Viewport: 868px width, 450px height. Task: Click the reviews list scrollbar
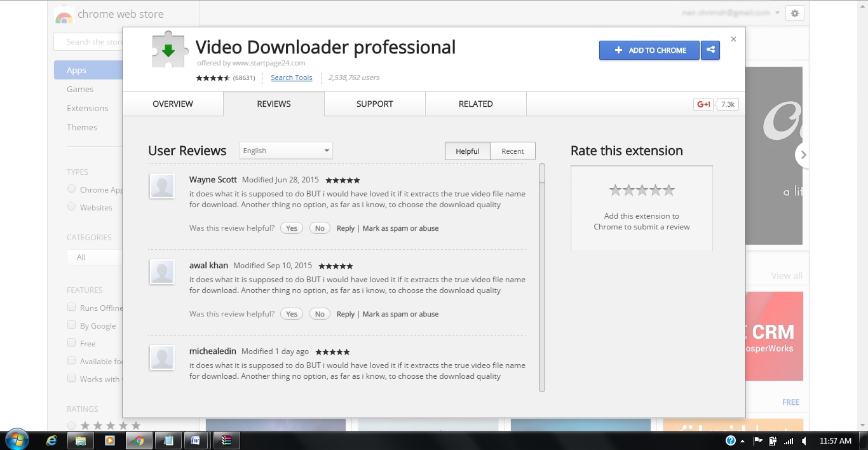pyautogui.click(x=542, y=277)
